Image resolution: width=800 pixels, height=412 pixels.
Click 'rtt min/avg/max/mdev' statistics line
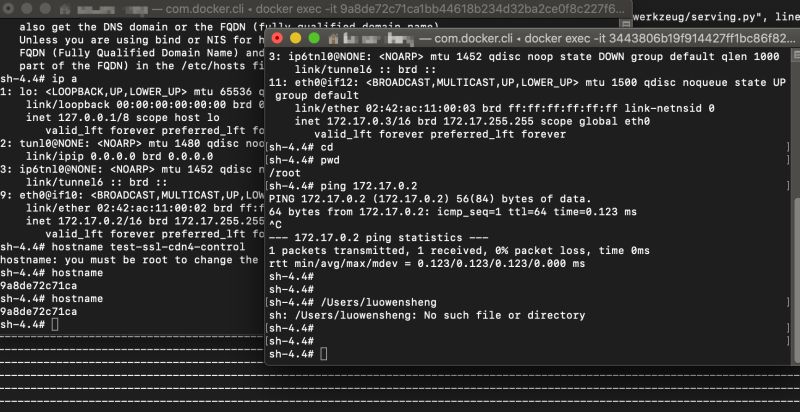[x=427, y=264]
